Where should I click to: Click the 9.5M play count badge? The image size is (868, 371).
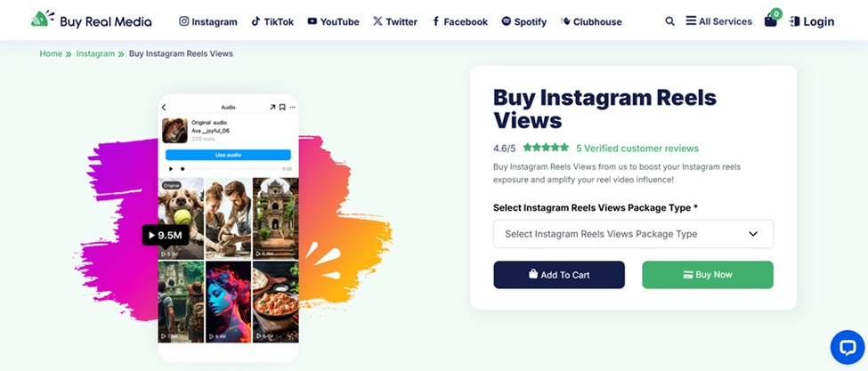tap(166, 235)
